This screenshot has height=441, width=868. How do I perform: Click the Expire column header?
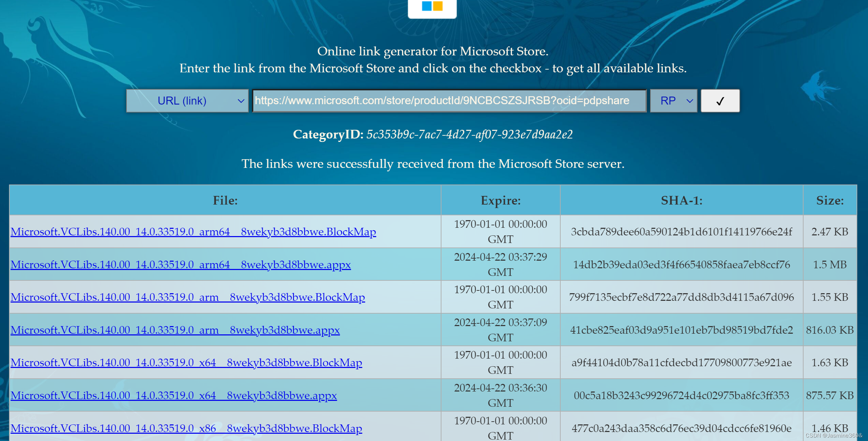coord(500,200)
